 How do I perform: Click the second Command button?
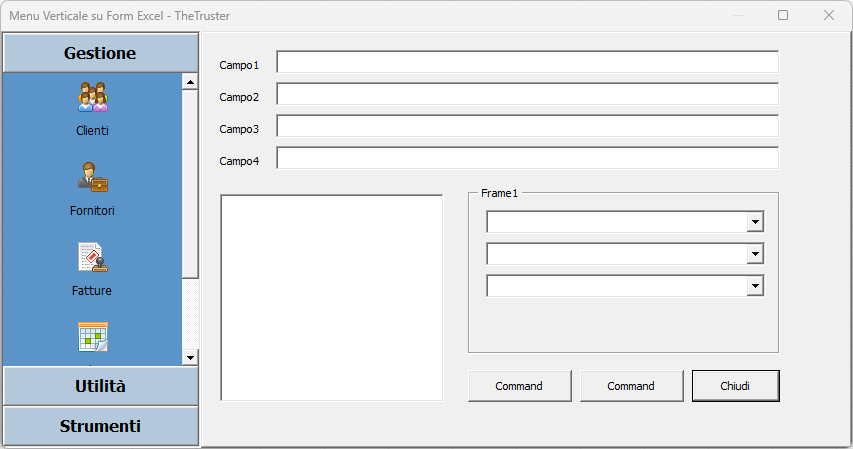click(631, 386)
